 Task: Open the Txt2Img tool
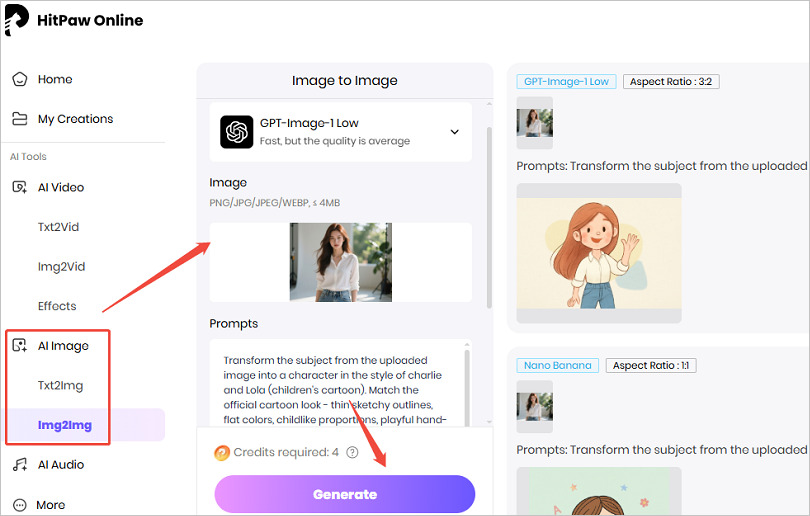(60, 385)
